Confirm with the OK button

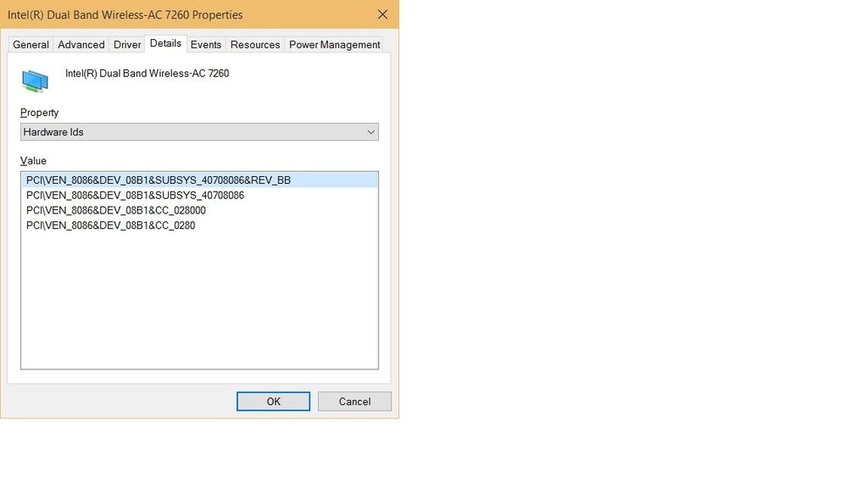pyautogui.click(x=274, y=402)
